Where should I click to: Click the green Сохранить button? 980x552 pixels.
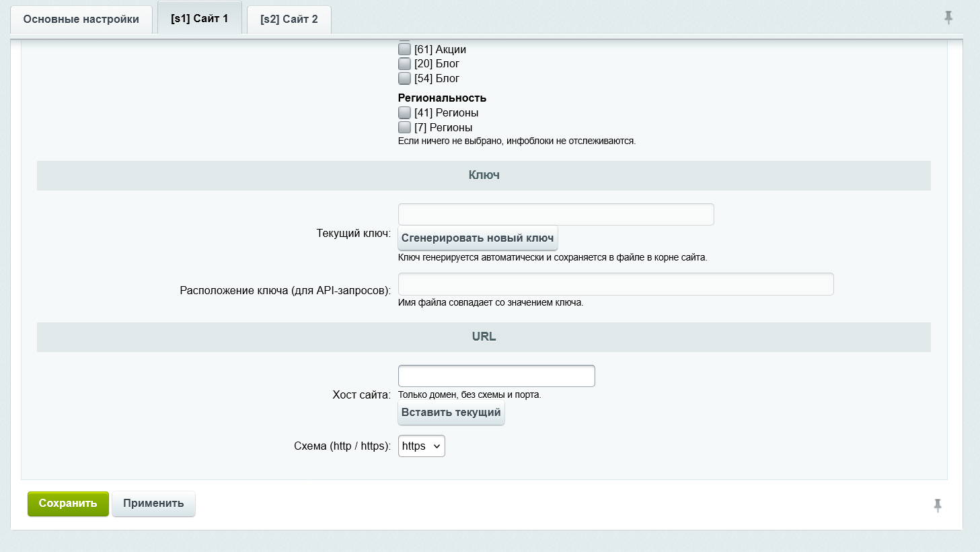[67, 504]
